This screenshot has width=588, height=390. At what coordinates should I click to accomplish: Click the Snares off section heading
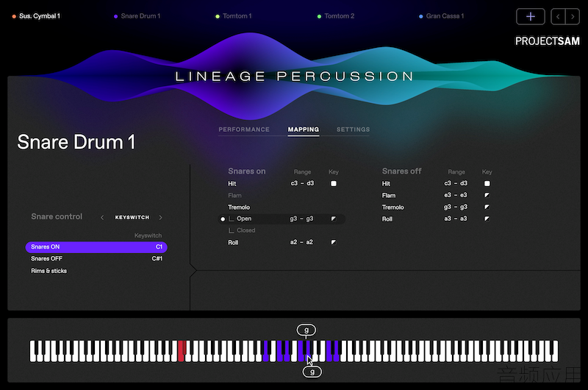(401, 171)
